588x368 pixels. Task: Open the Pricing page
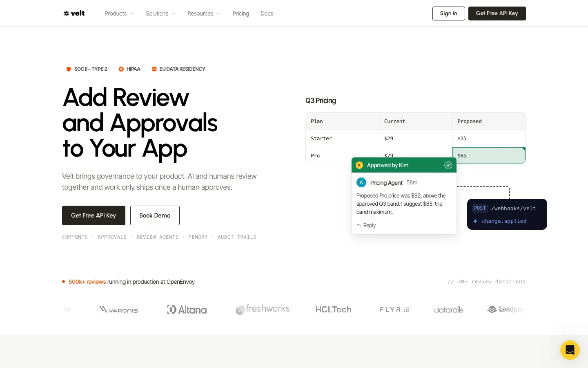(241, 13)
